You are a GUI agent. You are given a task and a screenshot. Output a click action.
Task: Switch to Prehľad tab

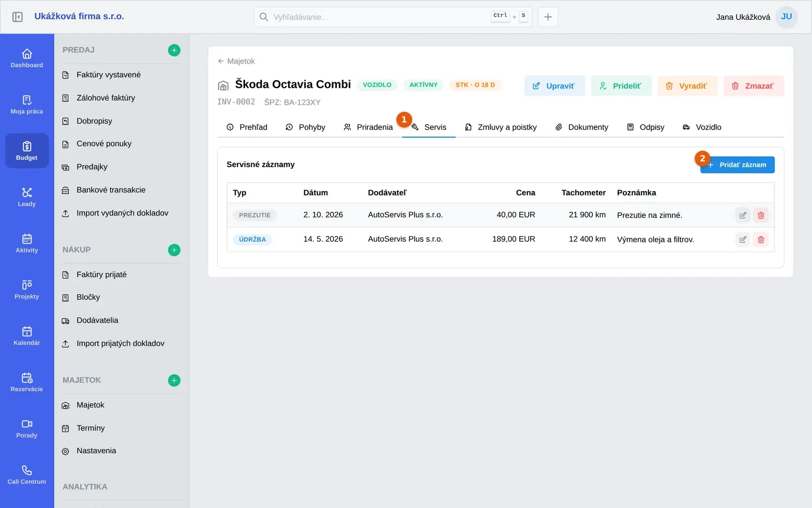tap(247, 127)
